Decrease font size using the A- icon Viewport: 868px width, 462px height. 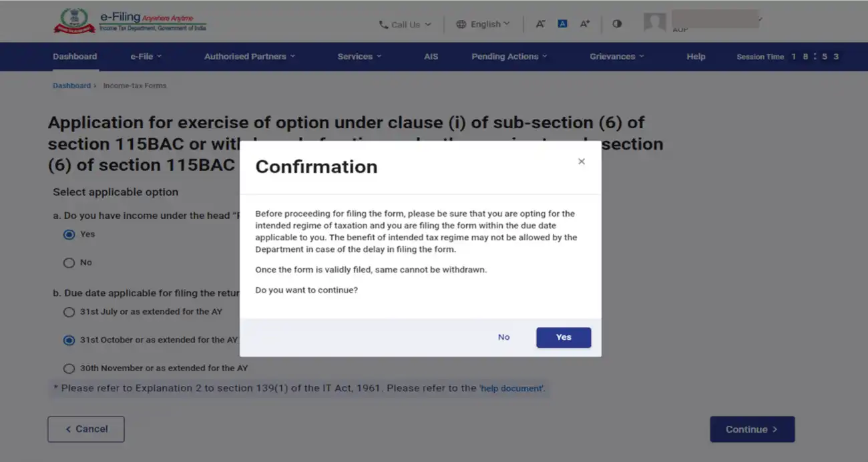540,23
